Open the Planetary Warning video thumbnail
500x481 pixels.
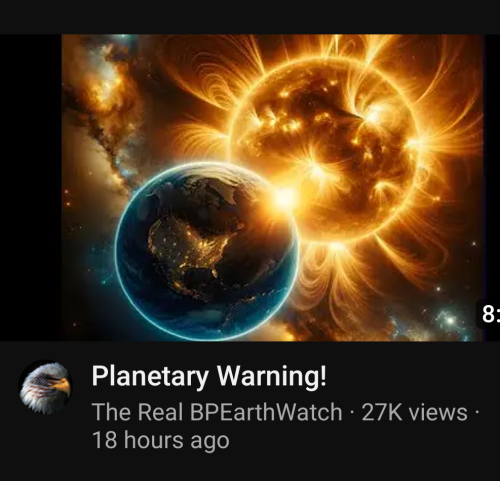click(x=273, y=188)
